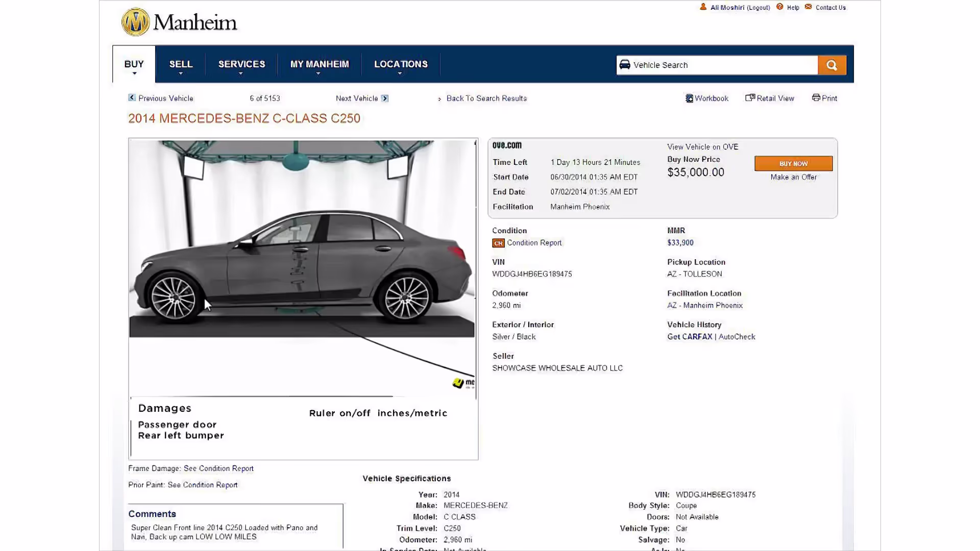The image size is (980, 551).
Task: Click Back To Search Results
Action: click(486, 98)
